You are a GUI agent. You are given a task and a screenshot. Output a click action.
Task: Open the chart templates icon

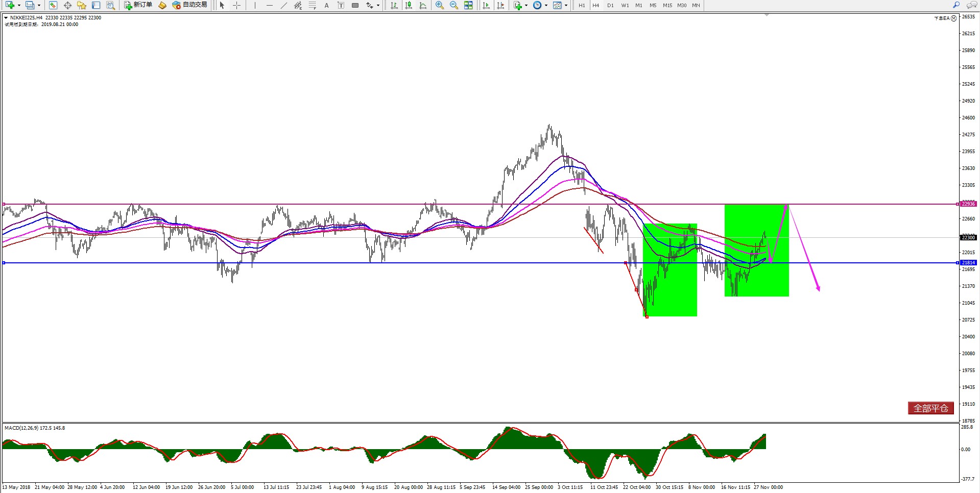tap(557, 5)
